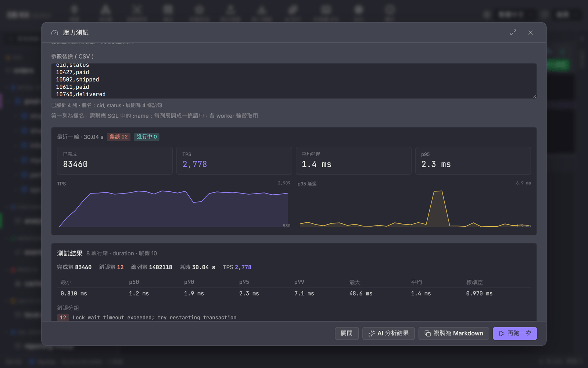Select the 已完成 83460 card
588x368 pixels.
(115, 160)
